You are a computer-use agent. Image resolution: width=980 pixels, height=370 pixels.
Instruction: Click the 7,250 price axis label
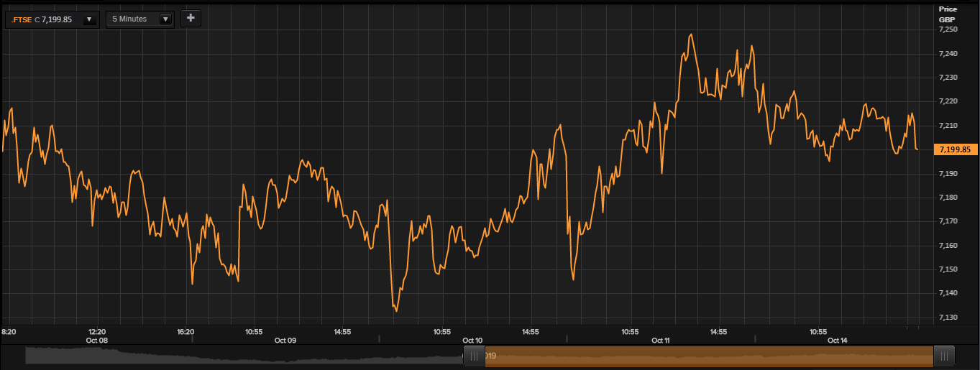[x=949, y=29]
